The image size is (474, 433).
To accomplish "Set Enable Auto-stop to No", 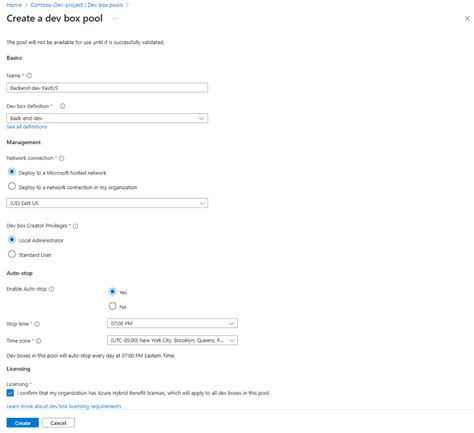I will tap(113, 306).
